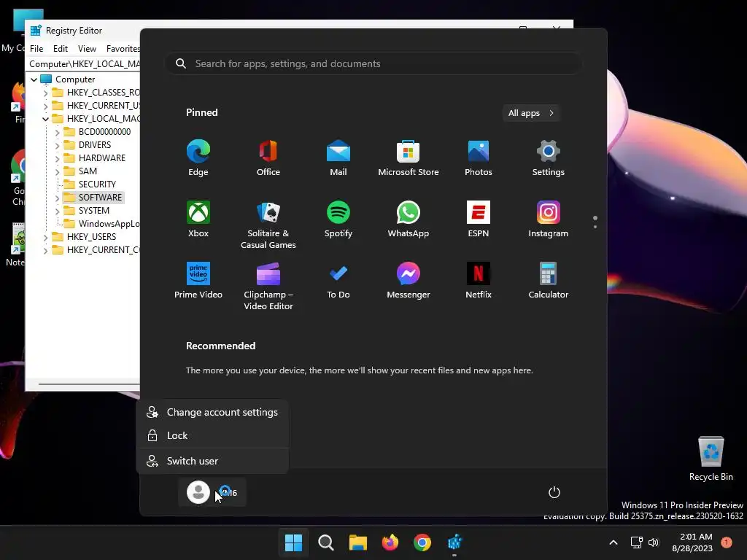This screenshot has width=747, height=560.
Task: Show hidden tray icons chevron
Action: tap(614, 542)
